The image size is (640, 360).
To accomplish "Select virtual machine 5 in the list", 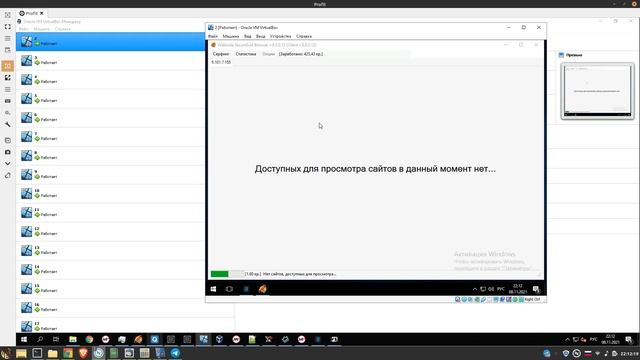I will 111,99.
